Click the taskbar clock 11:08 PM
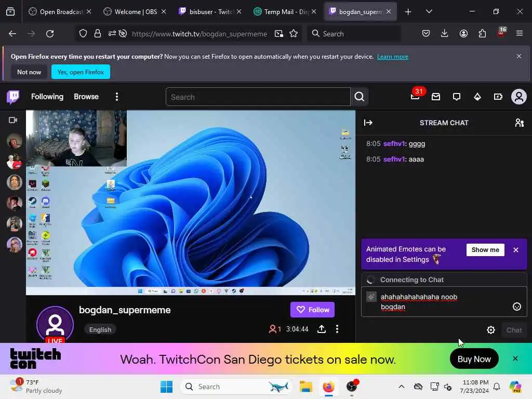The height and width of the screenshot is (399, 532). (474, 387)
